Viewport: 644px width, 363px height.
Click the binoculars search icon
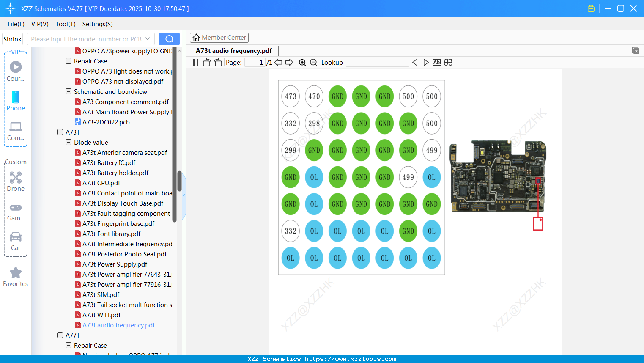click(x=448, y=63)
